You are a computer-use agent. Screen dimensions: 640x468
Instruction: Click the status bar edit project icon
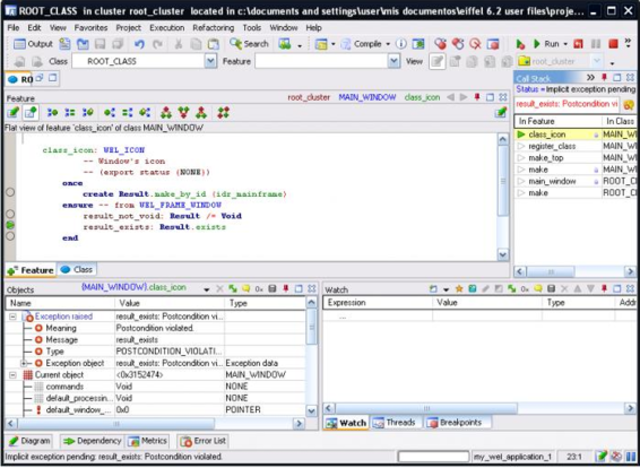600,456
